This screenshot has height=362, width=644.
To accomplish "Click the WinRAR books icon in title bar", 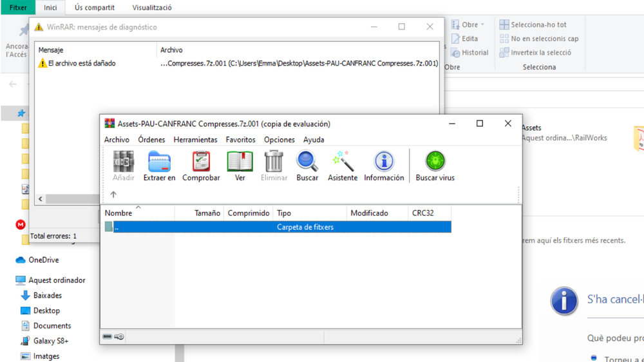I will pyautogui.click(x=109, y=124).
